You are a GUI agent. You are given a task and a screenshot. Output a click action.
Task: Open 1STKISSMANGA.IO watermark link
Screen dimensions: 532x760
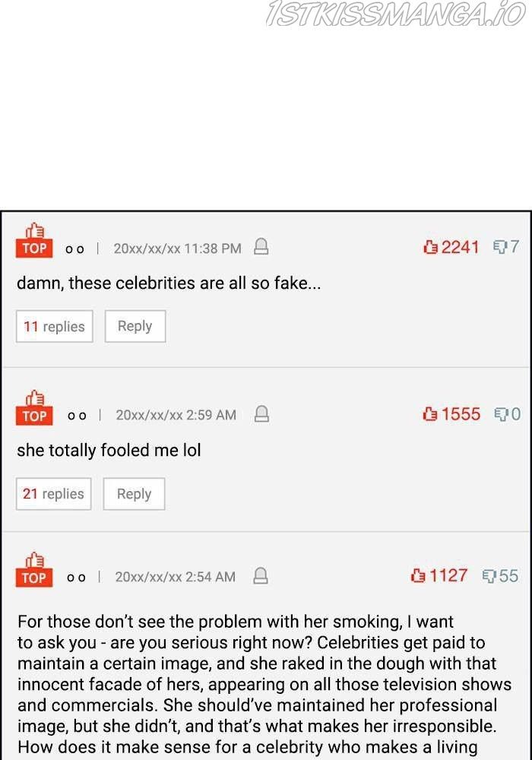(395, 15)
